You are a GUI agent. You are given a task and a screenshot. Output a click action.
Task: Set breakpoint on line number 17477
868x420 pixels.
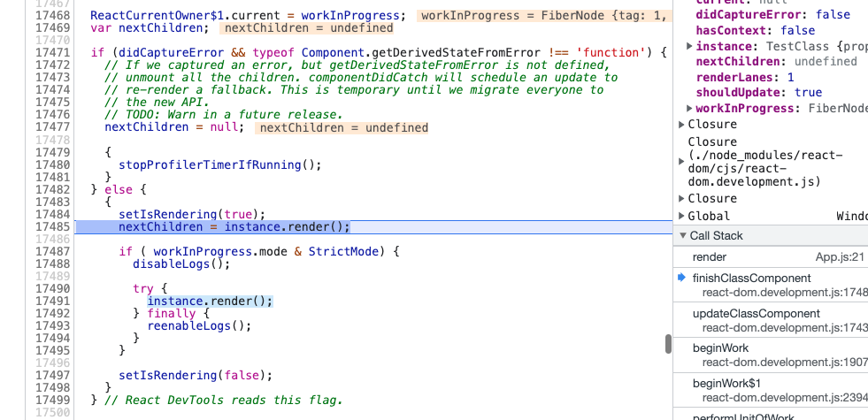[52, 127]
